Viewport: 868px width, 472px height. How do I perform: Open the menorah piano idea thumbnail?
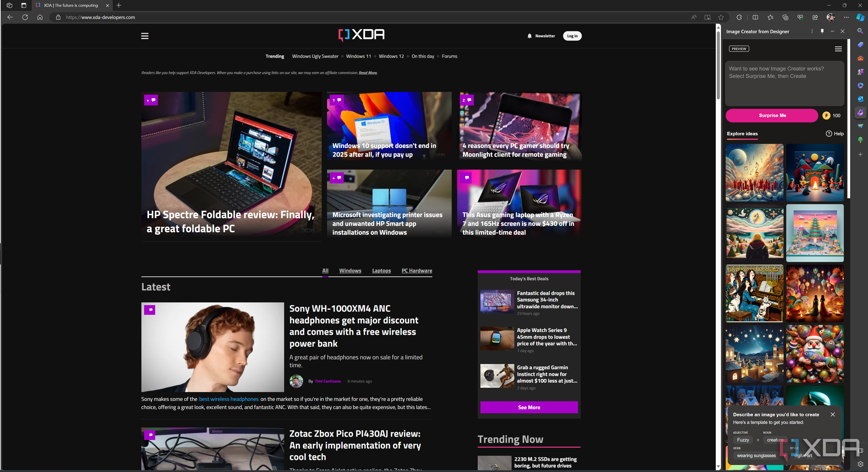click(x=754, y=293)
